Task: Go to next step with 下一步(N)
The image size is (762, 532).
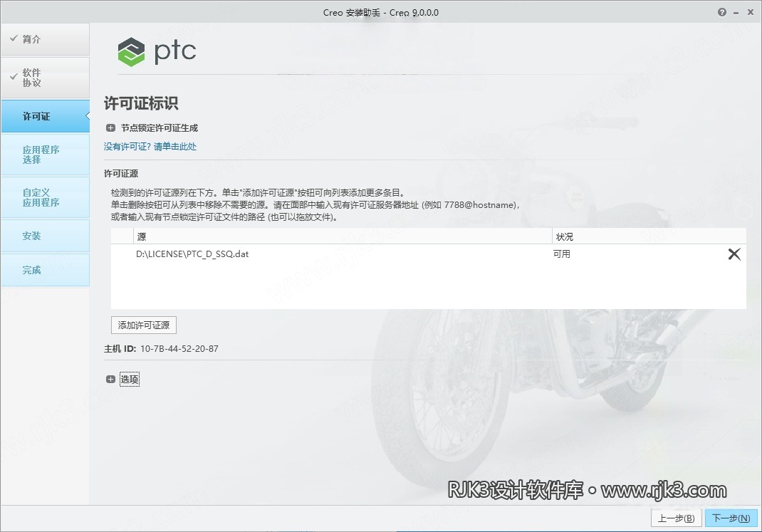Action: click(x=731, y=518)
